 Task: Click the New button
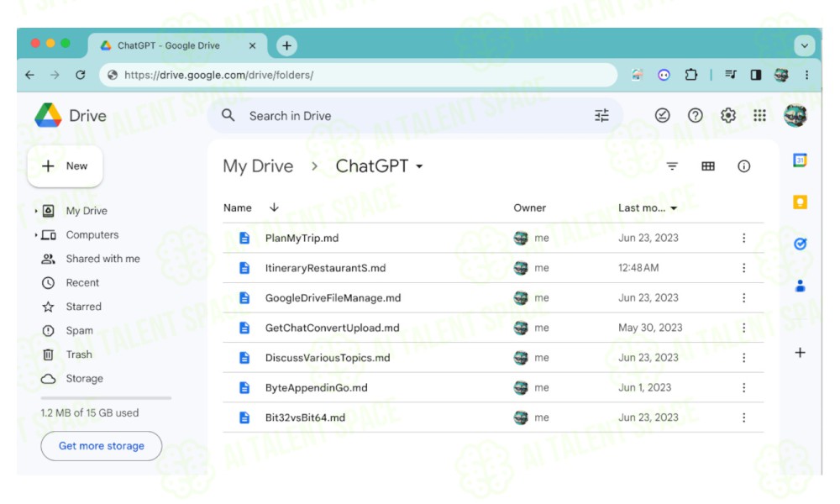click(65, 166)
